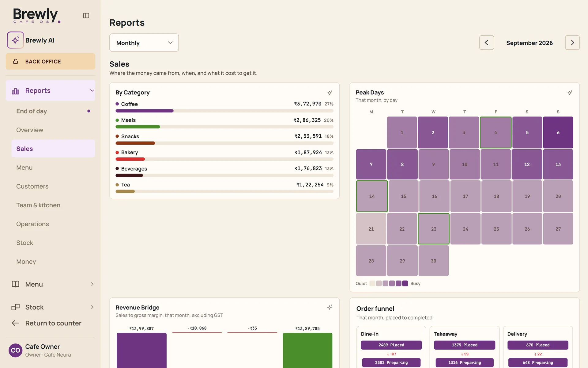Click the Coffee category progress bar
The width and height of the screenshot is (588, 368).
coord(224,111)
